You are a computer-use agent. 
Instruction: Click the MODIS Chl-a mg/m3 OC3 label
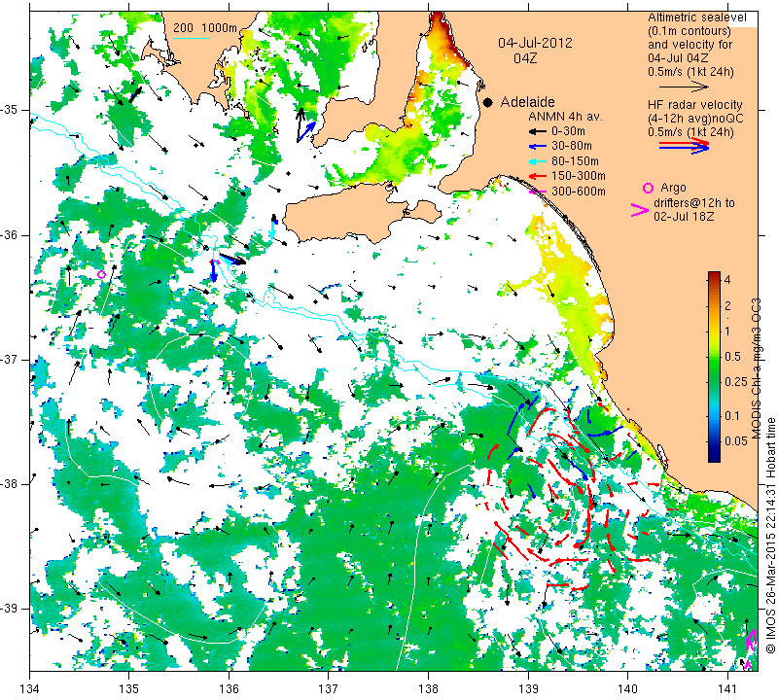(x=756, y=368)
